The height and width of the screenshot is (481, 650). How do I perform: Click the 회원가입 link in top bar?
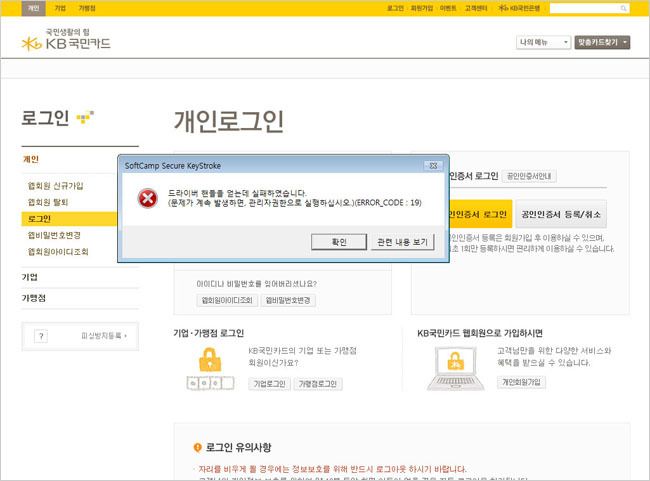[422, 8]
